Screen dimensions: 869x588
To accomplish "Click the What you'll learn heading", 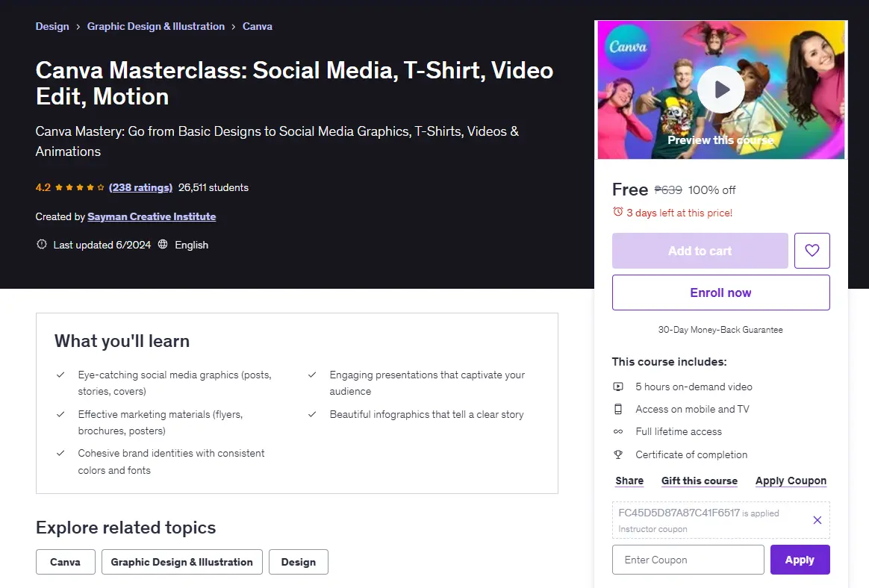I will tap(122, 341).
